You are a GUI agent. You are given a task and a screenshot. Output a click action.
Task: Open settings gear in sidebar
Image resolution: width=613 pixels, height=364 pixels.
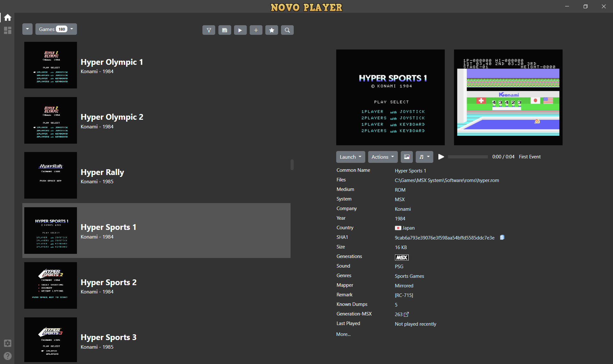coord(8,343)
